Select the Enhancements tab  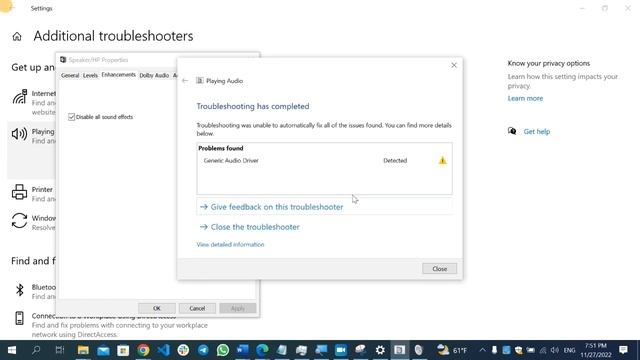click(118, 75)
